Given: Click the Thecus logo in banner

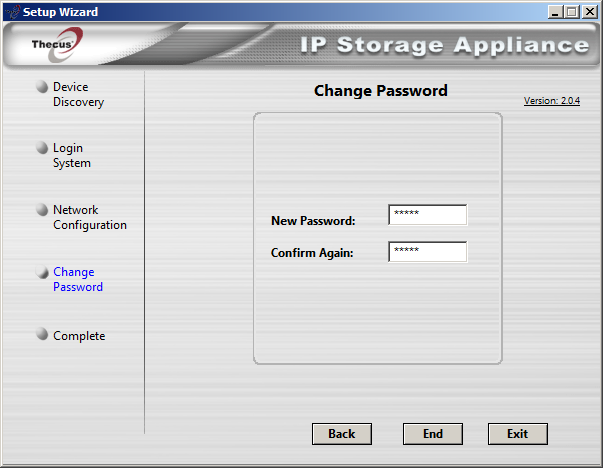Looking at the screenshot, I should pyautogui.click(x=57, y=45).
